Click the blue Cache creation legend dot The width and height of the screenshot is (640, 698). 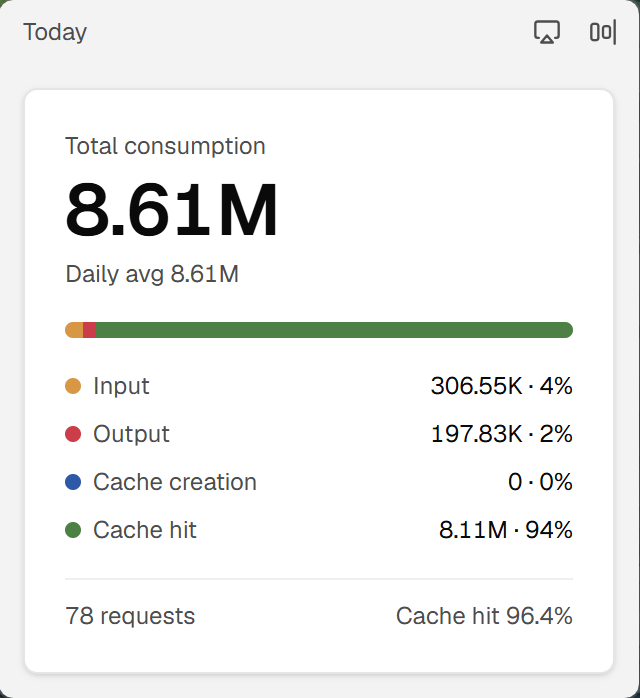pyautogui.click(x=73, y=482)
